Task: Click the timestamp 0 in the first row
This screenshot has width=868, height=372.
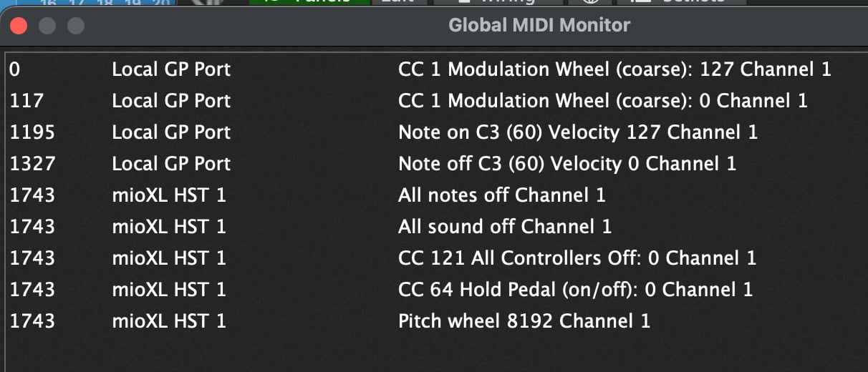Action: (15, 69)
